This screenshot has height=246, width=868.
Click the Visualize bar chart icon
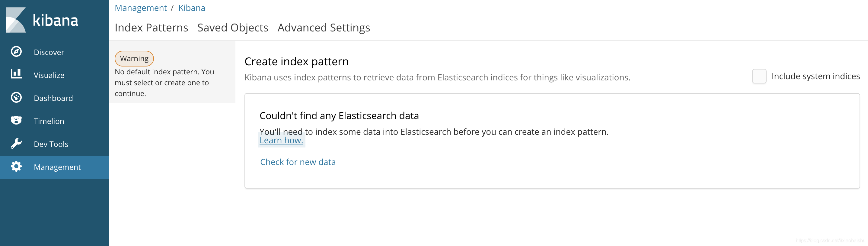tap(16, 74)
